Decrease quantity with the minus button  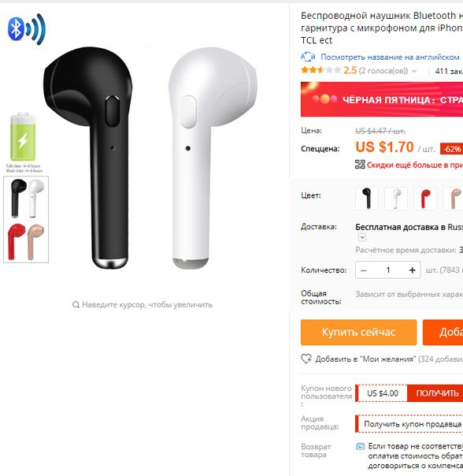pos(364,270)
